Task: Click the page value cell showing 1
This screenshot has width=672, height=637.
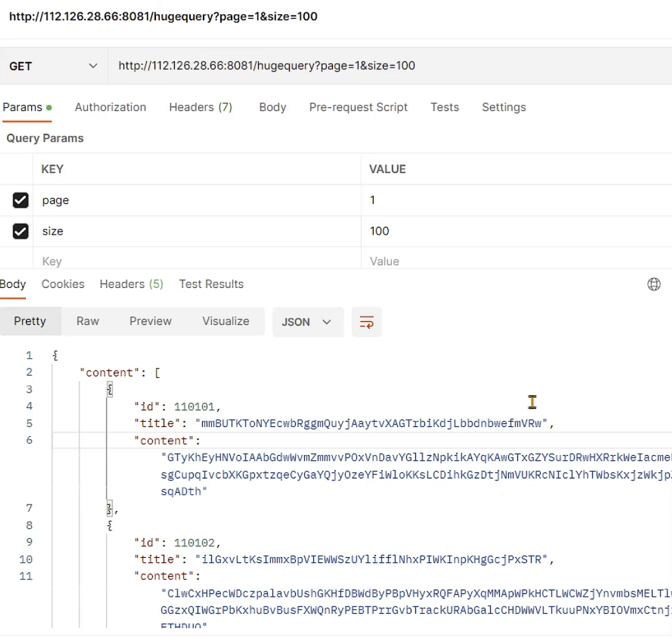Action: 517,200
